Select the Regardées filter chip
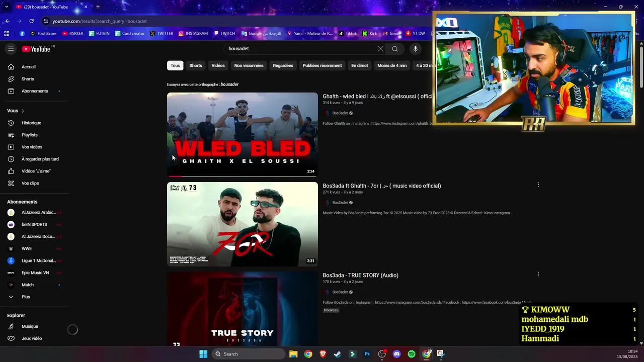Viewport: 644px width, 362px height. (x=283, y=65)
